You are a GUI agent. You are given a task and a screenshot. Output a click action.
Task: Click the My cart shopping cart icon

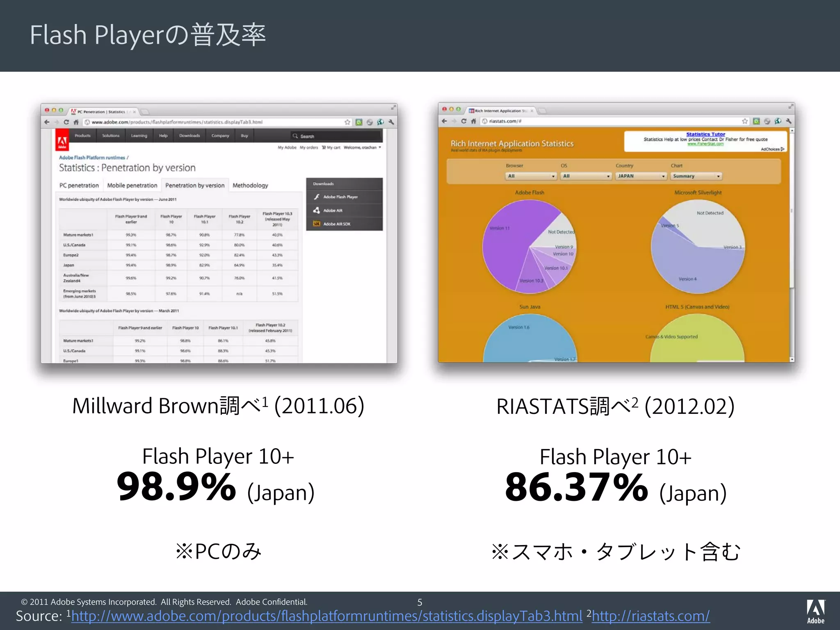(324, 147)
